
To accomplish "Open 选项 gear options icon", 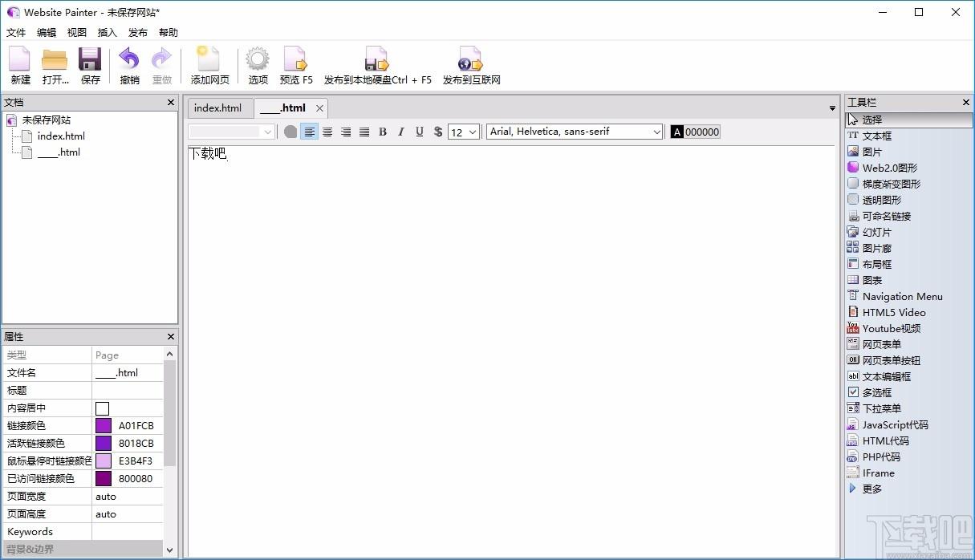I will click(x=258, y=60).
